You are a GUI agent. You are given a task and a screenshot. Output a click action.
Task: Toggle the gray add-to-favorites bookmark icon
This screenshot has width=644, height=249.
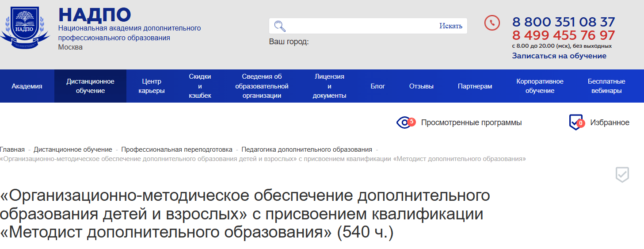[x=622, y=175]
